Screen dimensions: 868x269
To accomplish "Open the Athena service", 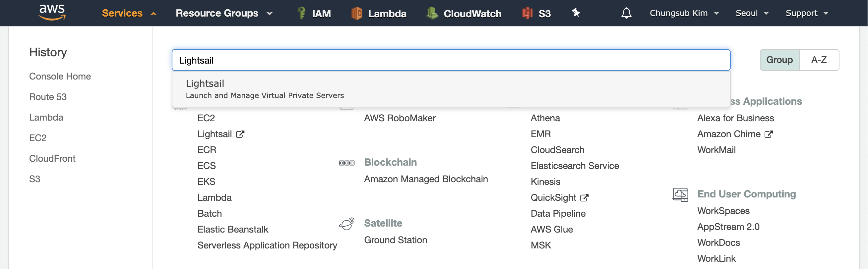I will (545, 118).
